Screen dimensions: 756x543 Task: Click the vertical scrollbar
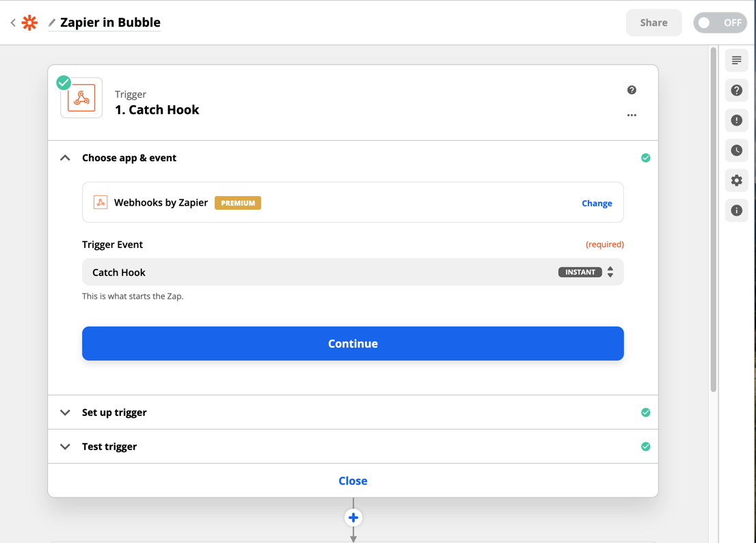tap(714, 219)
